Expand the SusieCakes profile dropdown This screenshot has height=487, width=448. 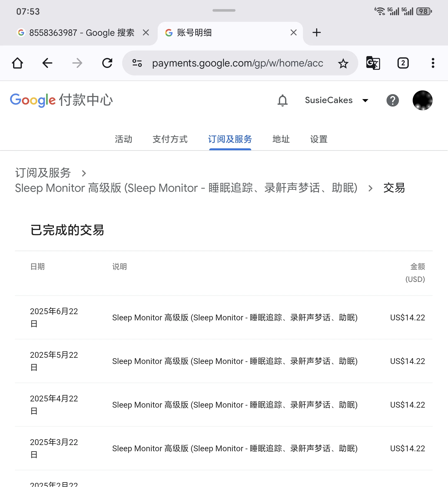[336, 100]
